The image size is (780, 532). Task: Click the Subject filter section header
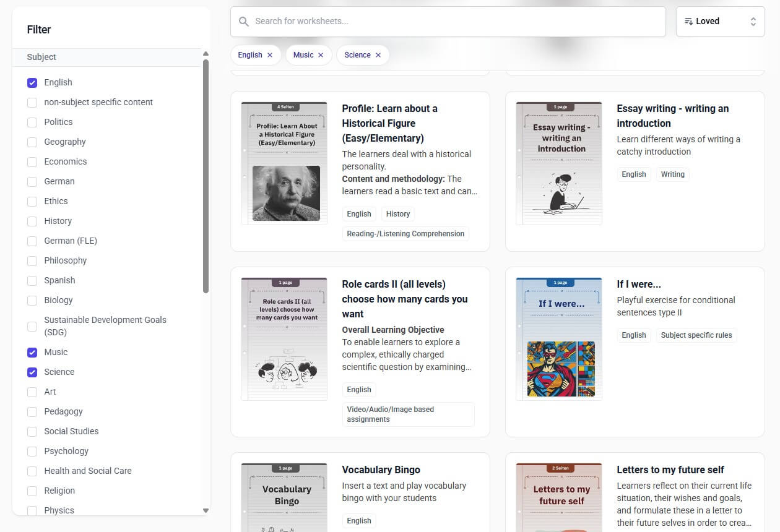coord(107,57)
